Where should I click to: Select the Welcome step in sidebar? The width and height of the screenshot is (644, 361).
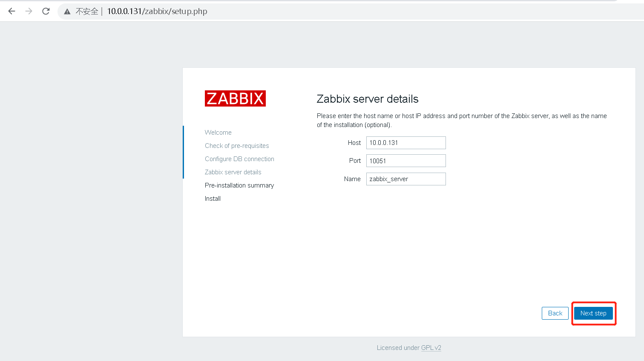coord(218,133)
